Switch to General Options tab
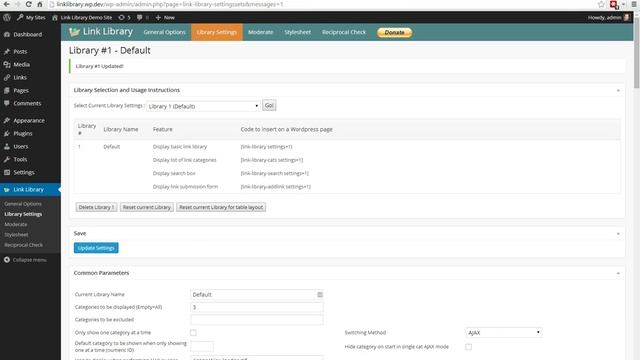This screenshot has height=360, width=640. point(164,32)
